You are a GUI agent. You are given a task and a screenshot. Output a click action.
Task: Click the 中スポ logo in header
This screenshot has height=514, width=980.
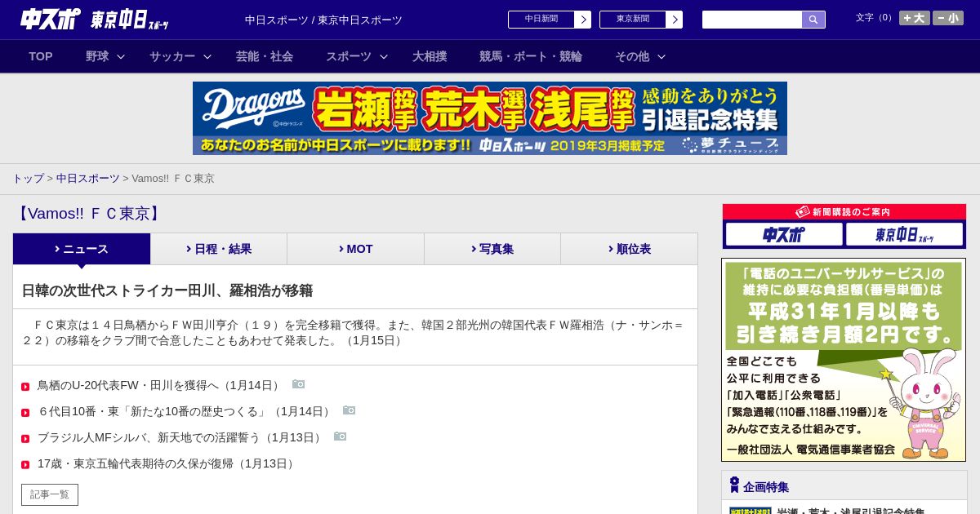51,19
